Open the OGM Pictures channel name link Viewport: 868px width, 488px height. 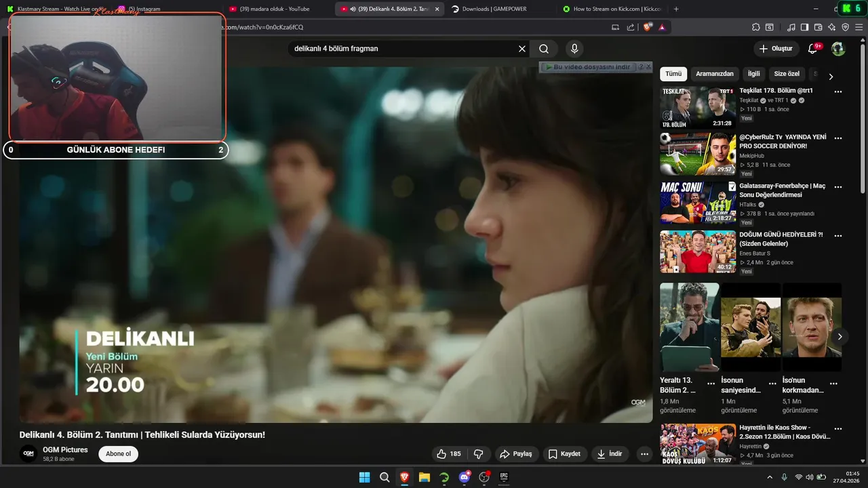point(65,449)
